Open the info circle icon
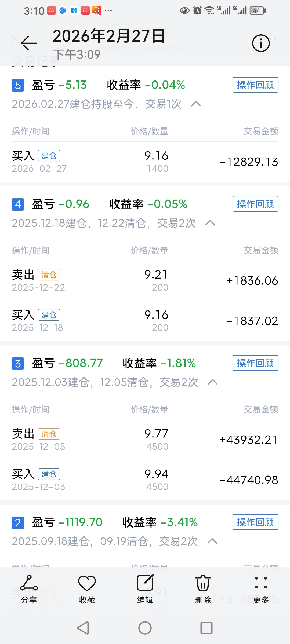The image size is (290, 644). [261, 43]
